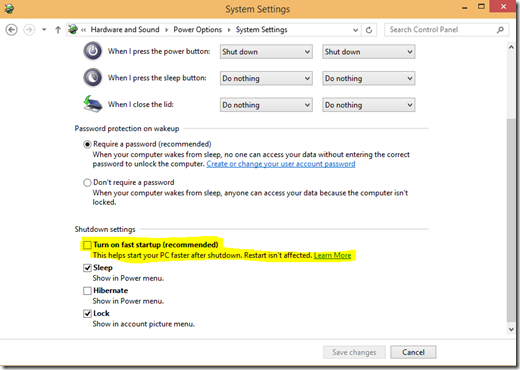Click the laptop lid close icon
Viewport: 520px width, 370px height.
(x=92, y=104)
